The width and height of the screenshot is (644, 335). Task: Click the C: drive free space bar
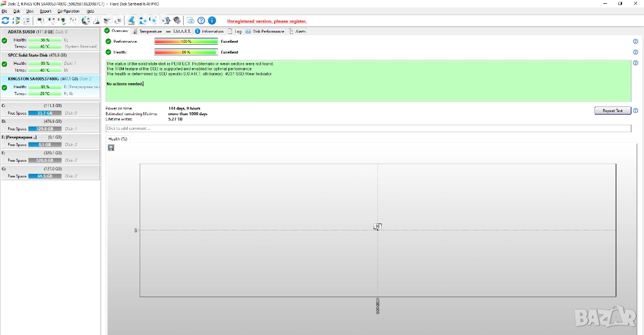pos(45,113)
